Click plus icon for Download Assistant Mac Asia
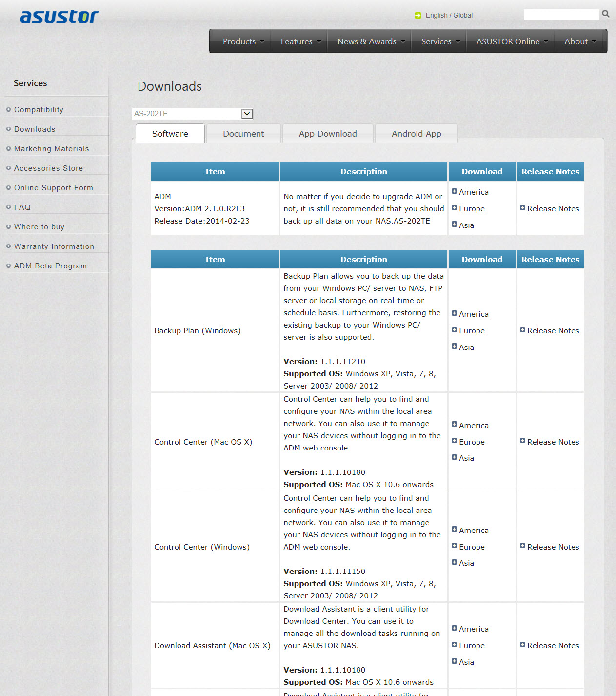 pos(454,661)
